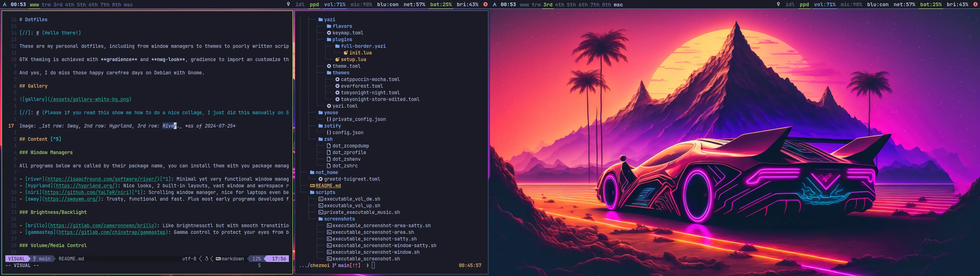
Task: Open the gallery-white-bg.png asset link
Action: 90,99
